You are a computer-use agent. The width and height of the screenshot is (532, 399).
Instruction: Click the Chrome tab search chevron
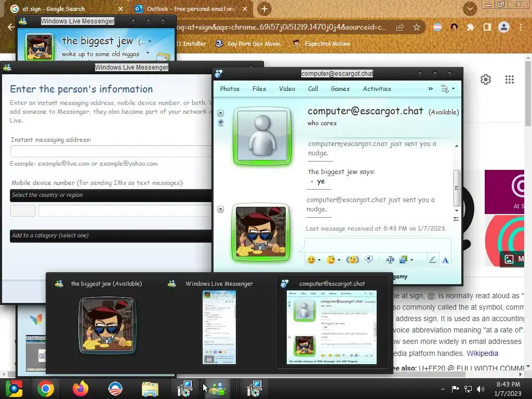pyautogui.click(x=470, y=9)
